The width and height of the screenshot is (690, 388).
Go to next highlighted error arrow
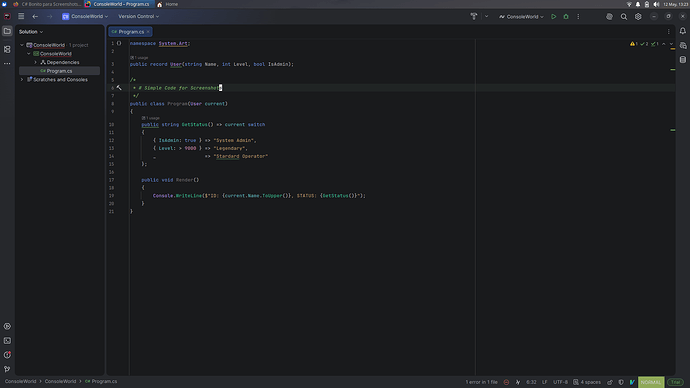(x=671, y=44)
